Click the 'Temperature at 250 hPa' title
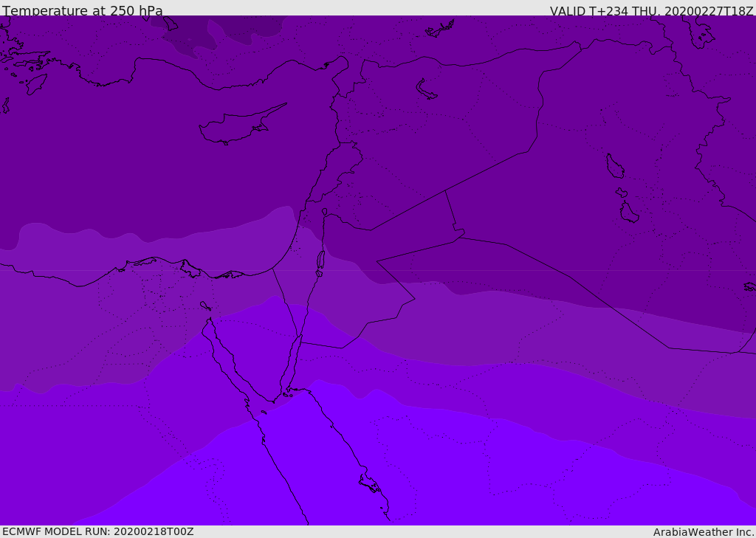Image resolution: width=756 pixels, height=538 pixels. point(83,10)
